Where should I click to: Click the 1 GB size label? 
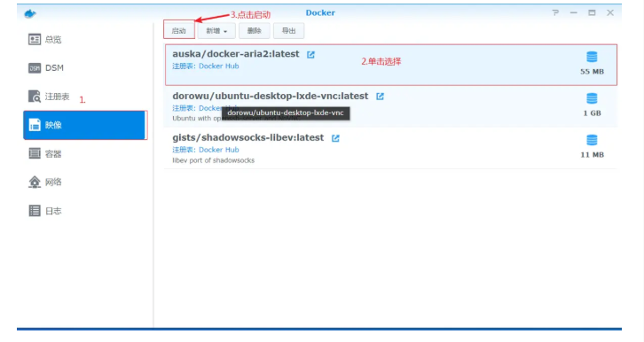pyautogui.click(x=592, y=113)
